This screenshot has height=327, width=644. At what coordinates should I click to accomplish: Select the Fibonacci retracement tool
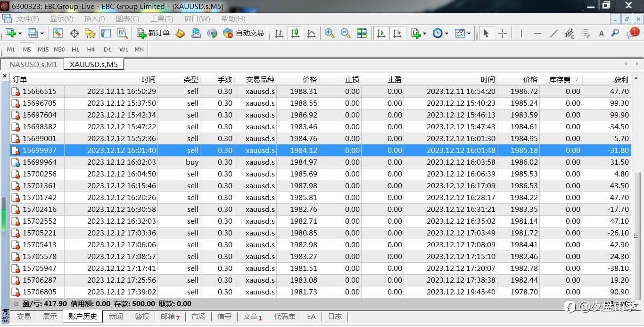coord(586,33)
